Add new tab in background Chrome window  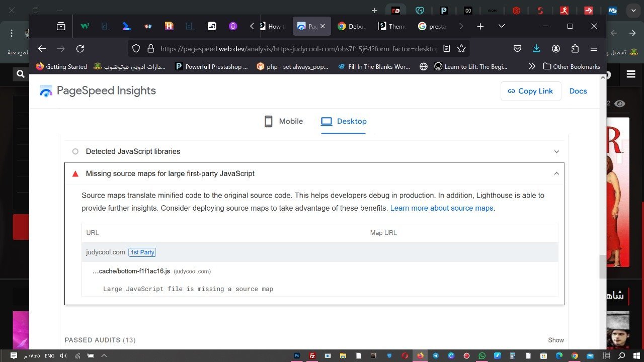(x=374, y=10)
